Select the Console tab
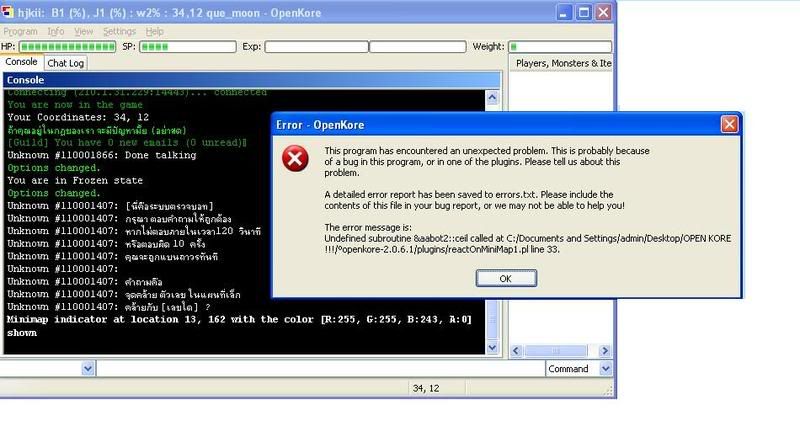Viewport: 800px width, 421px height. coord(21,62)
